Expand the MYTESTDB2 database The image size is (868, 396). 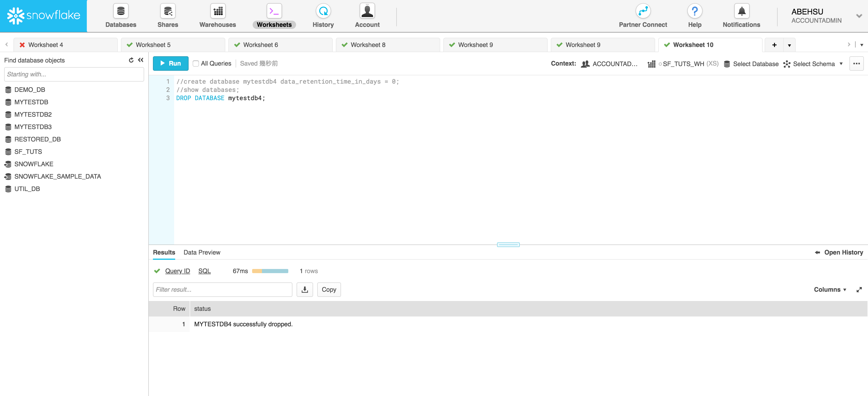[33, 115]
